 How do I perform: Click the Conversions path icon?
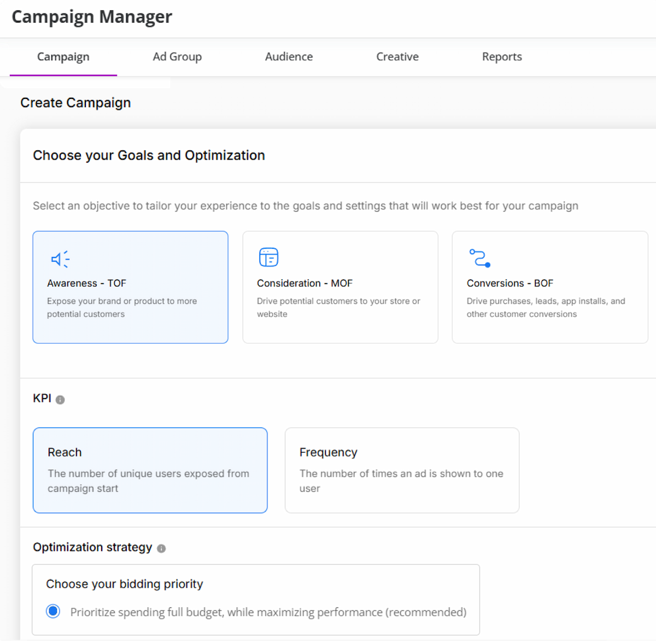click(479, 257)
